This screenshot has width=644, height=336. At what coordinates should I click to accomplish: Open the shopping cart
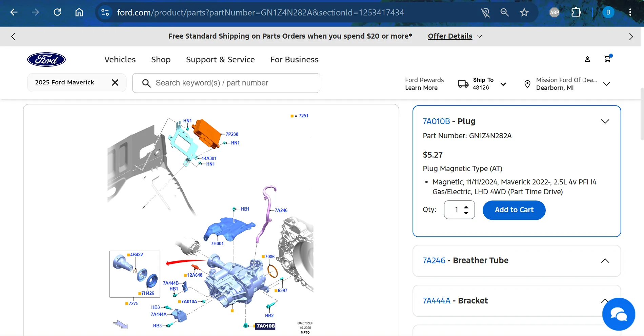[608, 59]
